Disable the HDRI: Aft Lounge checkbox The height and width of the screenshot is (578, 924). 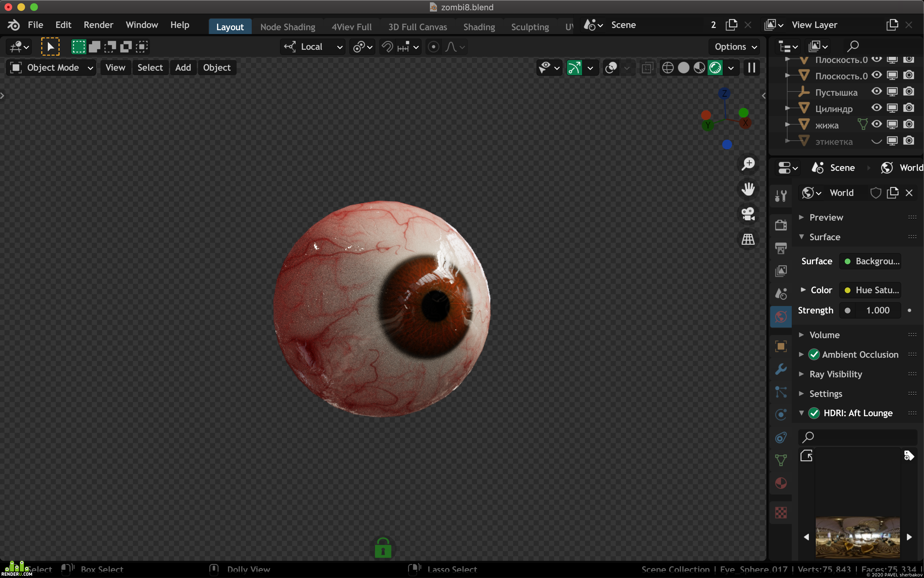(x=814, y=413)
